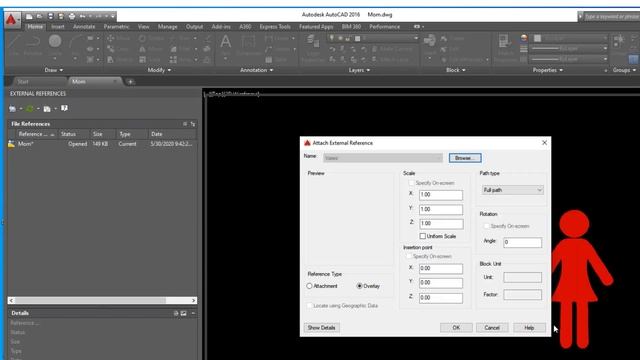The width and height of the screenshot is (640, 360).
Task: Expand the Groups panel dropdown
Action: (x=624, y=70)
